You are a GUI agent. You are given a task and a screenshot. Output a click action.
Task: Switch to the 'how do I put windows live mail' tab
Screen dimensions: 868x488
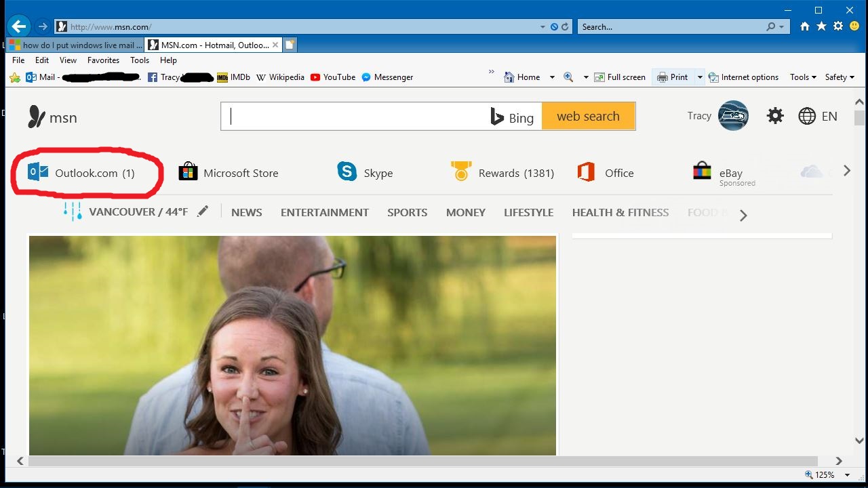pyautogui.click(x=76, y=45)
